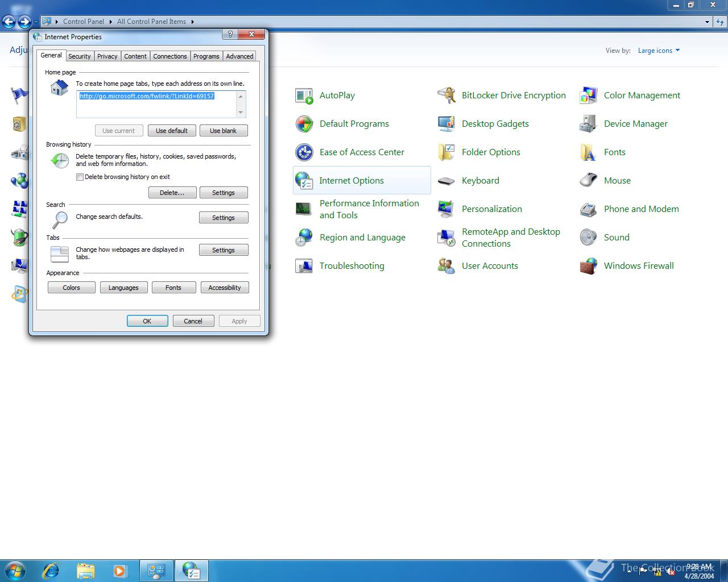
Task: Open Windows Explorer taskbar folder icon
Action: [x=86, y=571]
